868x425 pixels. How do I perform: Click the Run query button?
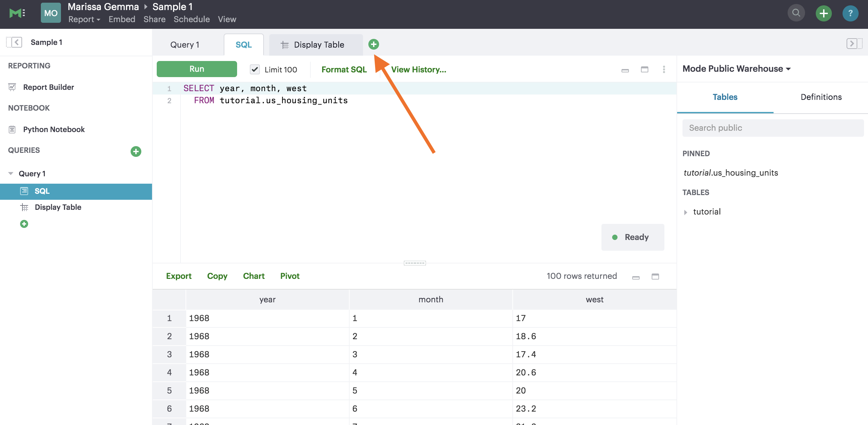pyautogui.click(x=197, y=69)
